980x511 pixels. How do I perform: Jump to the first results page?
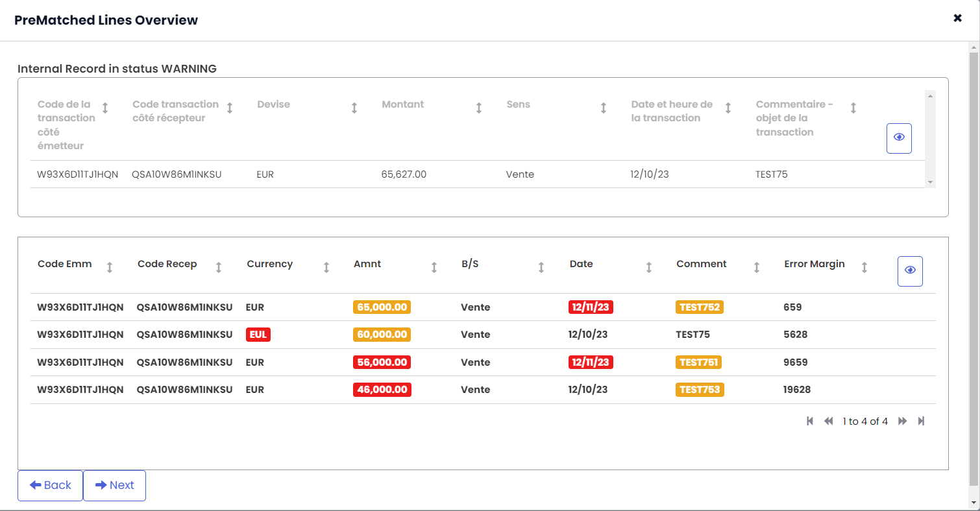(810, 422)
